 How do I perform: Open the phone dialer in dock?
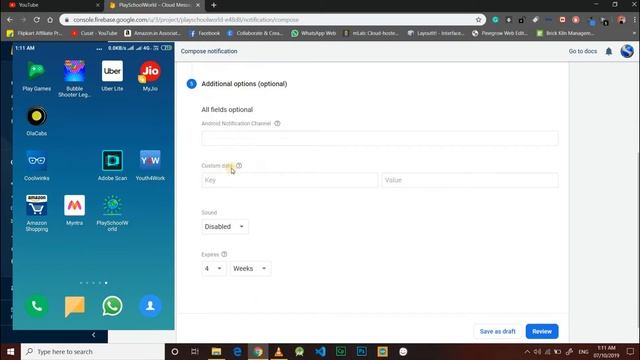click(x=36, y=306)
